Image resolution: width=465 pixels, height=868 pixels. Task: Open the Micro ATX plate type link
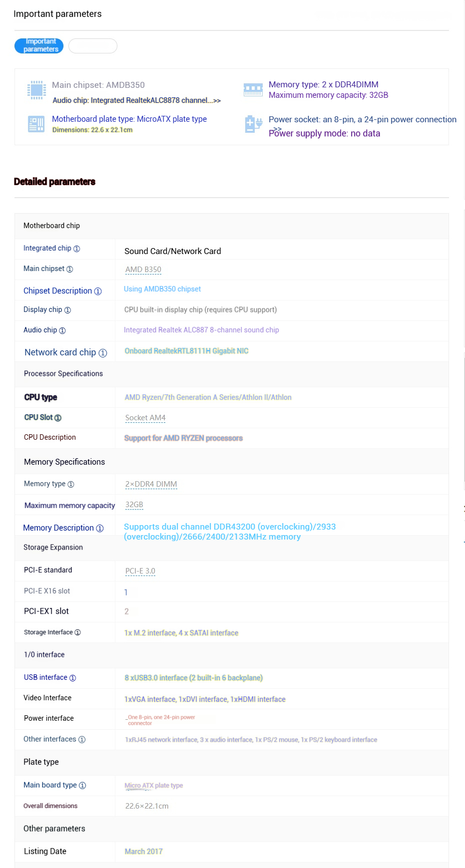pos(154,786)
